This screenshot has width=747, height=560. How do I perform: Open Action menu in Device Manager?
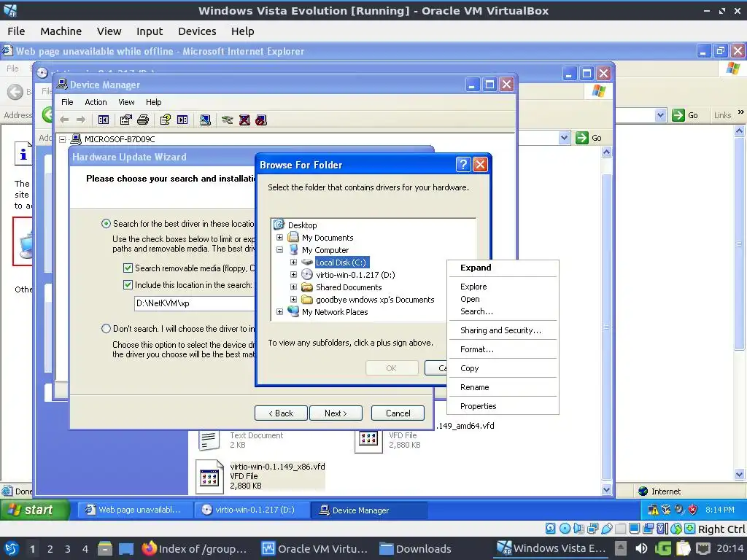pyautogui.click(x=96, y=102)
